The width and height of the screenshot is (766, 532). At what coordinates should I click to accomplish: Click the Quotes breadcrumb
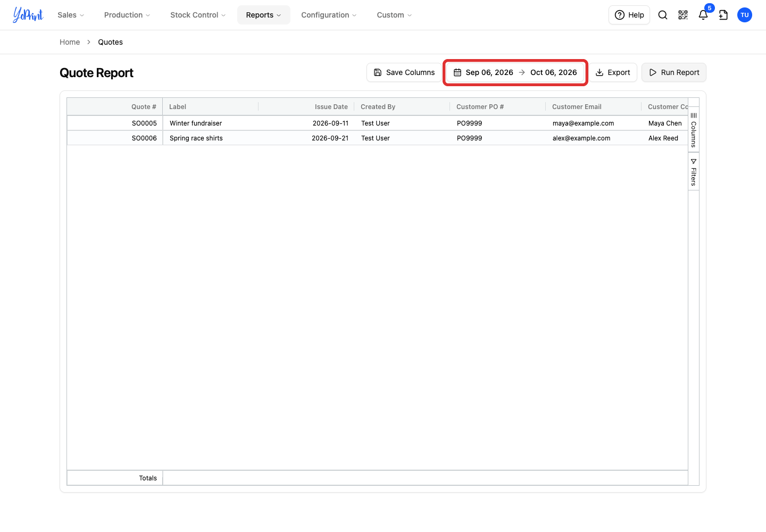[x=110, y=42]
